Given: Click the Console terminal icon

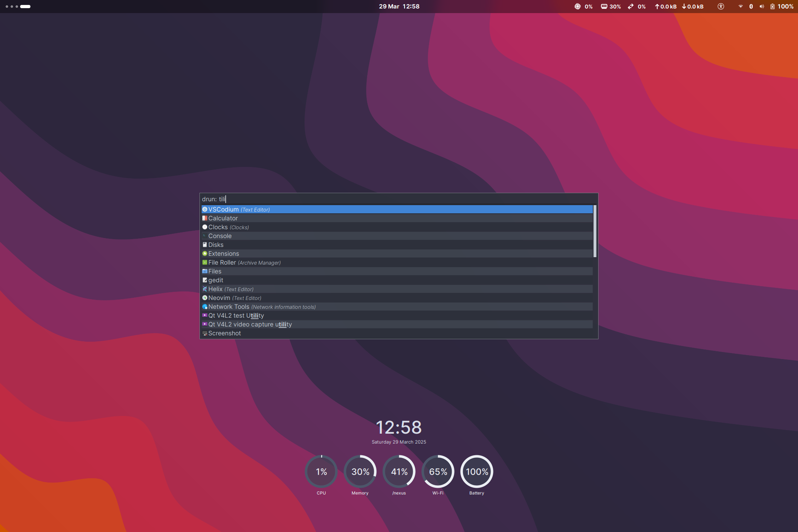Looking at the screenshot, I should 205,236.
